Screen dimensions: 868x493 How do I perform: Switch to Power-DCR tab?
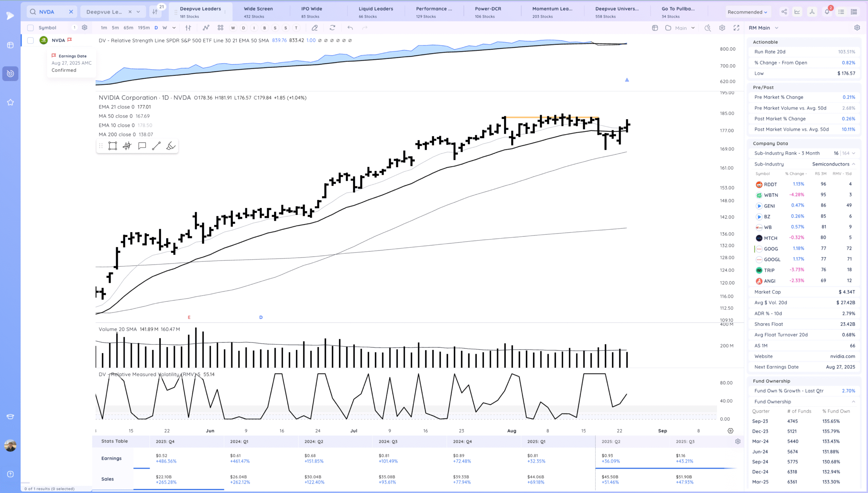coord(488,12)
